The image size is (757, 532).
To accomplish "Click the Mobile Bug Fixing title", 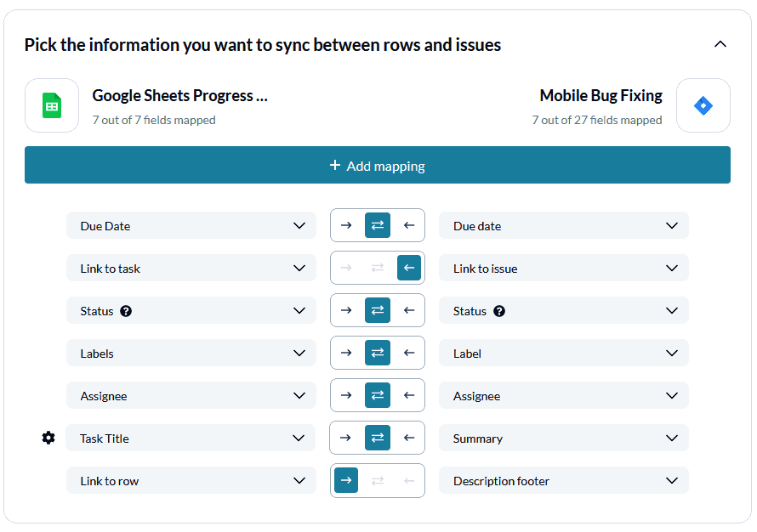I will tap(600, 96).
